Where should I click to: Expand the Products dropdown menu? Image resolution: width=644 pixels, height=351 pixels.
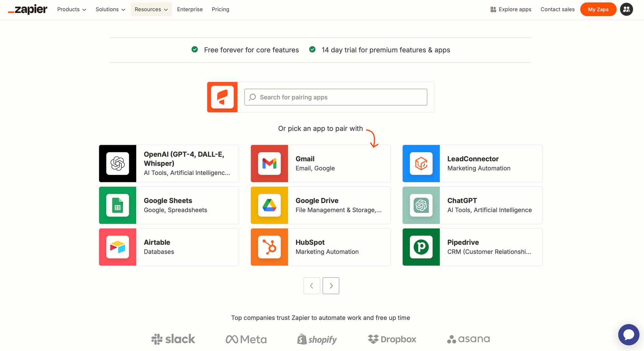(71, 9)
